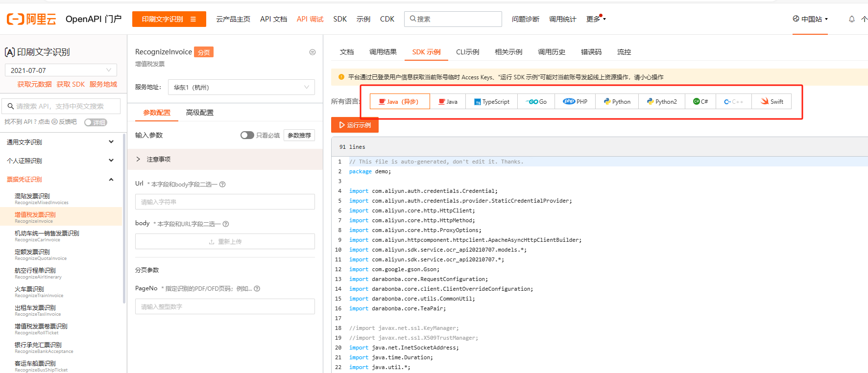Open the 服务地址 region dropdown
868x373 pixels.
(x=241, y=87)
